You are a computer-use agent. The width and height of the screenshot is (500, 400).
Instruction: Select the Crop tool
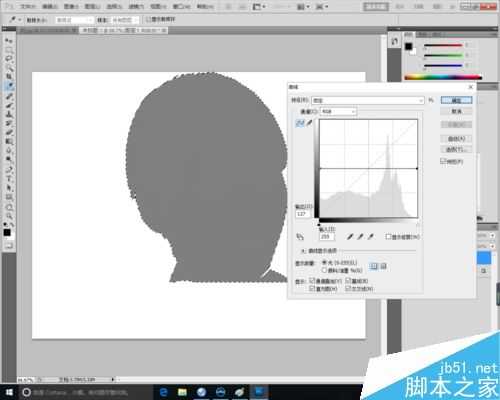point(9,77)
